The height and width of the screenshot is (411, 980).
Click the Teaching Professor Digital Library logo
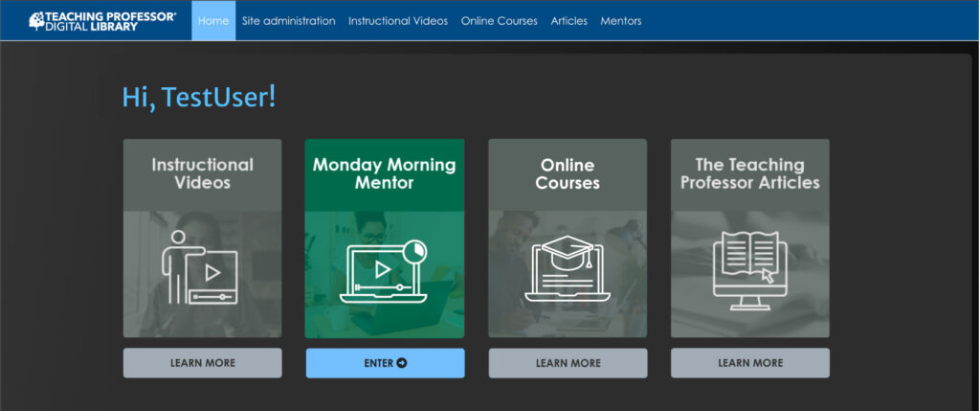click(102, 21)
